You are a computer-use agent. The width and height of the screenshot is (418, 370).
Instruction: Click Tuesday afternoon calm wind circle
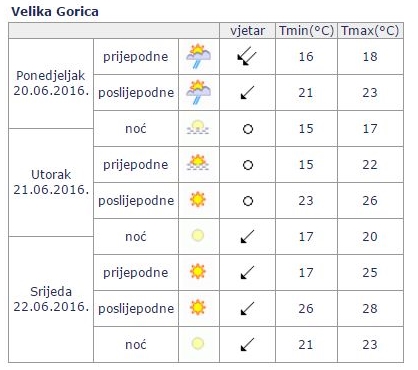[x=248, y=201]
